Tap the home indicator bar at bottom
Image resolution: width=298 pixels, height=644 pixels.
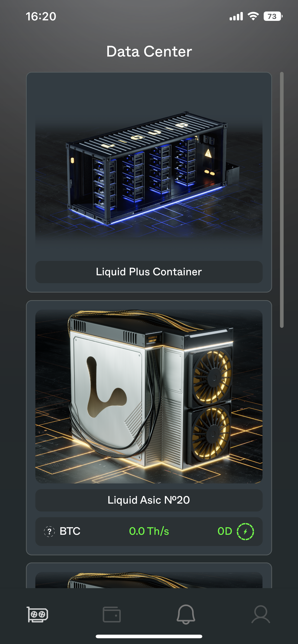click(149, 636)
